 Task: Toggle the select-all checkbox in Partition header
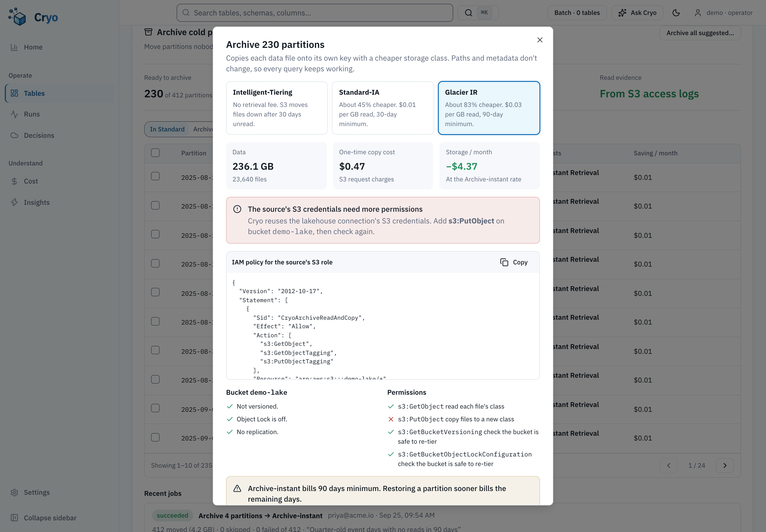click(x=155, y=153)
